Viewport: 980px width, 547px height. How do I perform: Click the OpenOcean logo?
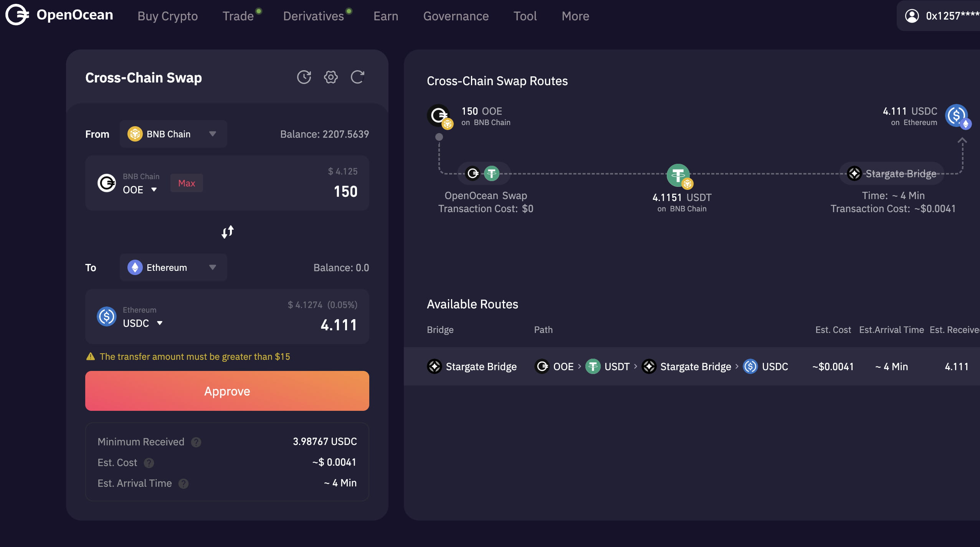(59, 15)
